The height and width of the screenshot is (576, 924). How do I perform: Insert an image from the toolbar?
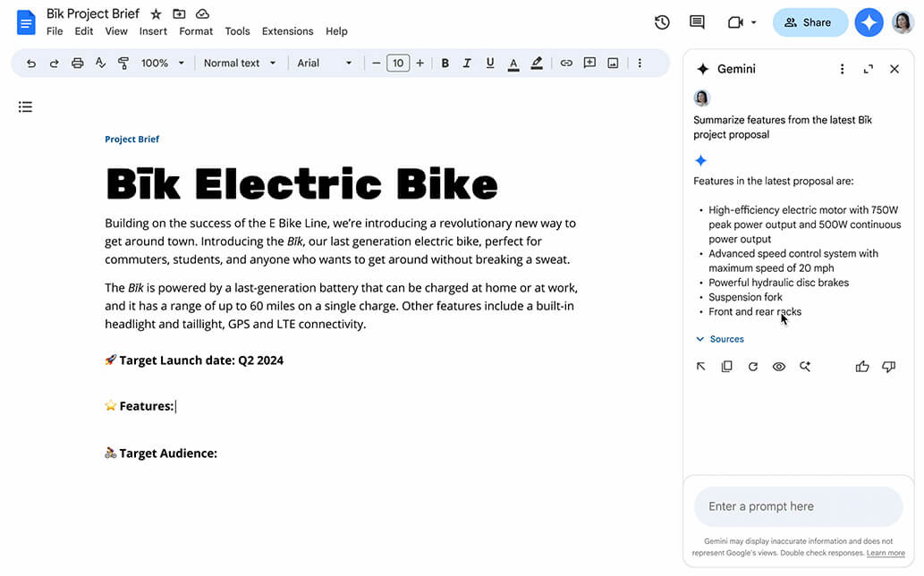pos(613,63)
